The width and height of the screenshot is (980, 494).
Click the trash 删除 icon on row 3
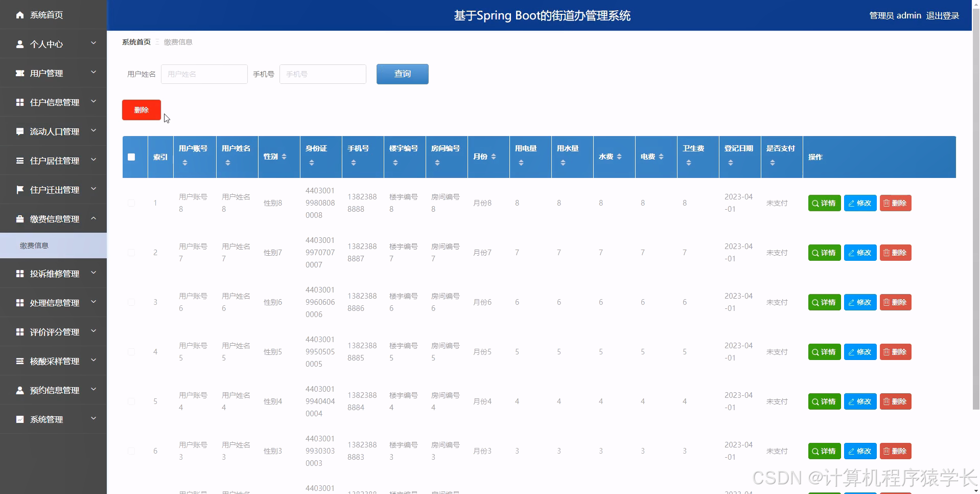pos(895,302)
